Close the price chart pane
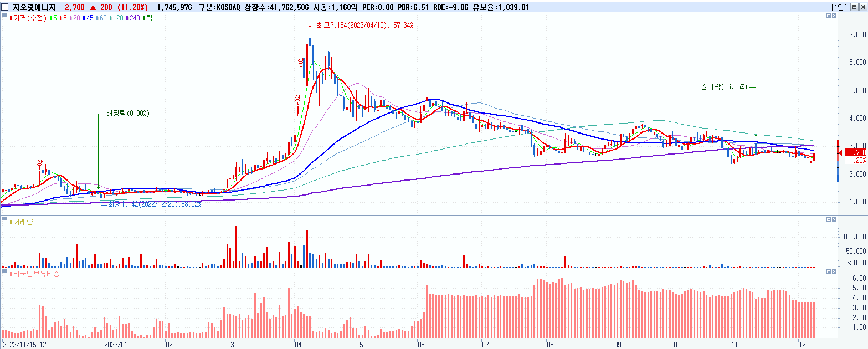868x349 pixels. 834,17
